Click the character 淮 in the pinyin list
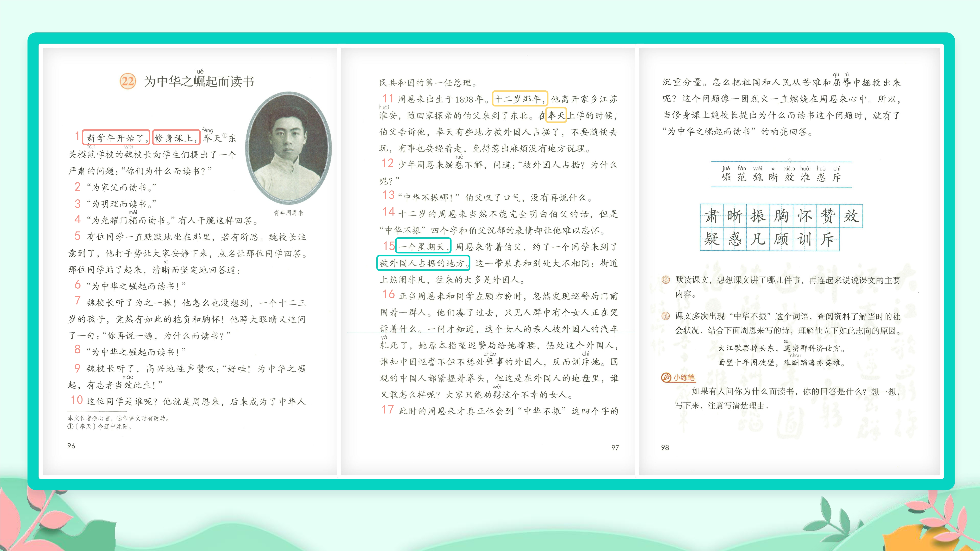The image size is (980, 551). click(805, 177)
